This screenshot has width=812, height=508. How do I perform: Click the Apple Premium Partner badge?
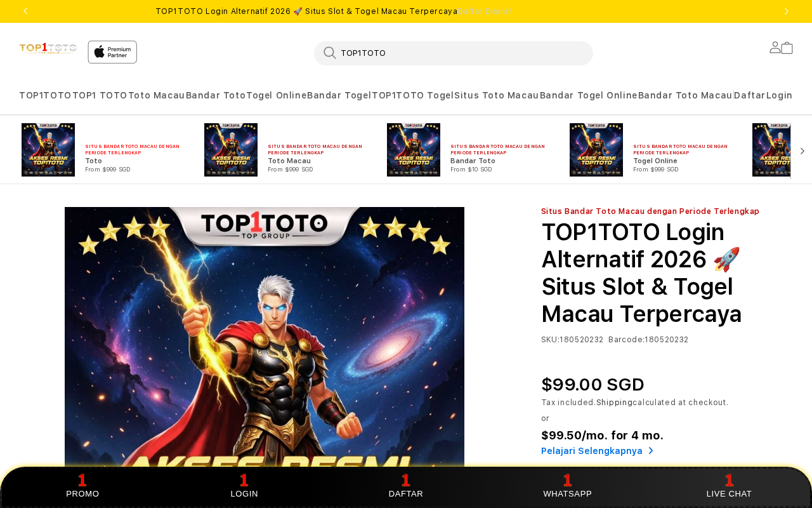click(112, 52)
